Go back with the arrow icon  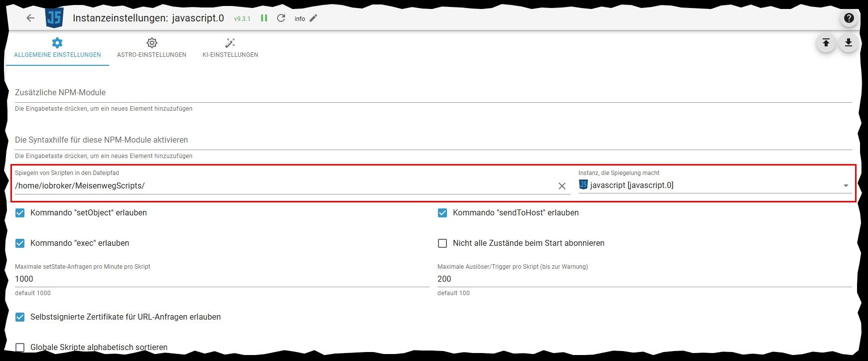coord(30,18)
